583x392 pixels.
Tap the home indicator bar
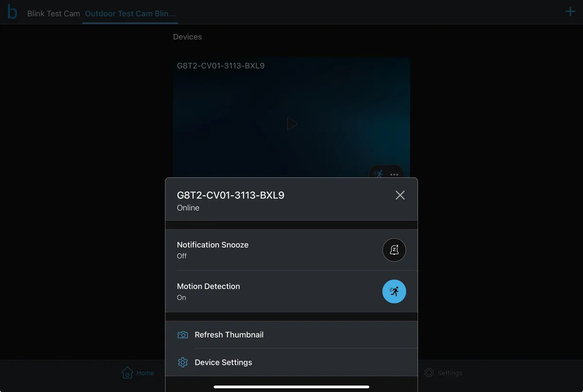click(291, 387)
